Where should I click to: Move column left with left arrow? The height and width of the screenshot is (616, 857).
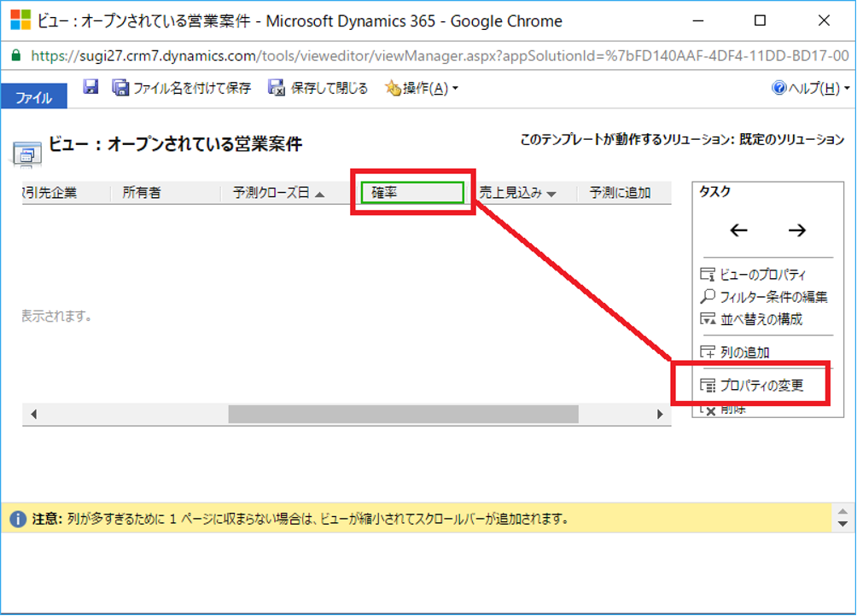[738, 230]
